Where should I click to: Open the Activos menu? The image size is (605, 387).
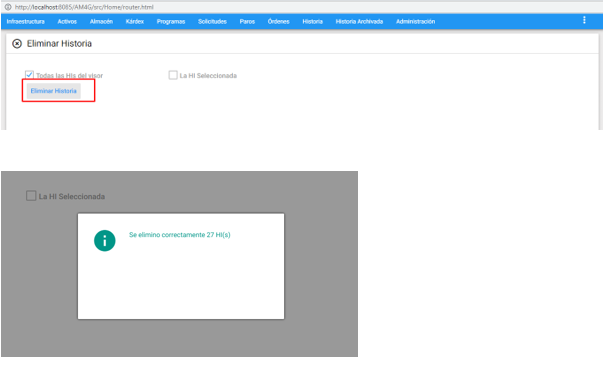tap(67, 22)
